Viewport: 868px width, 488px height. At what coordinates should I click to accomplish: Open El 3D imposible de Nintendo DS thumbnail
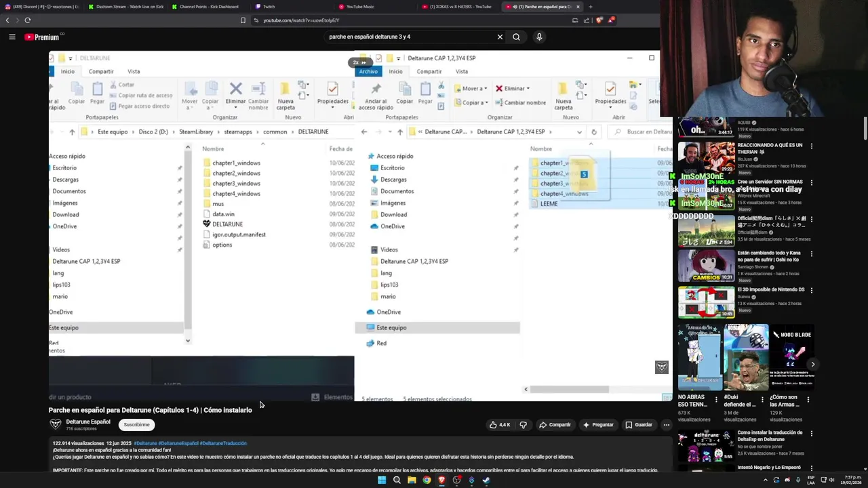pos(707,302)
